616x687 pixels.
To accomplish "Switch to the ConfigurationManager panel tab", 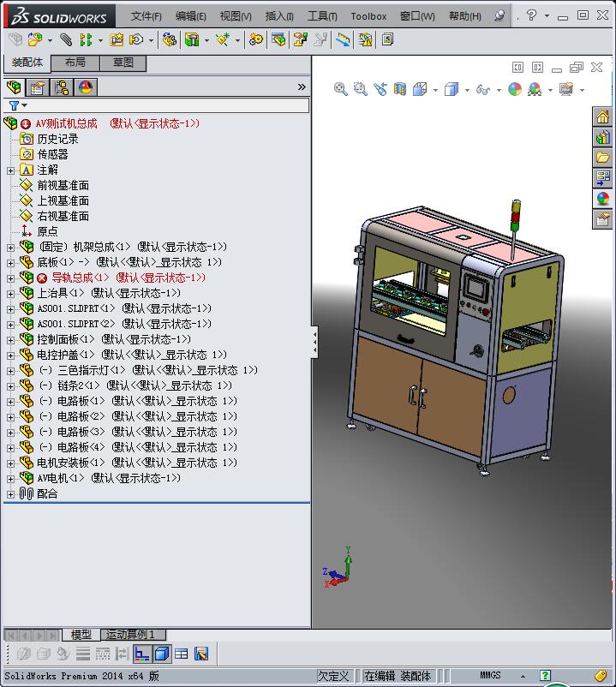I will click(x=62, y=87).
